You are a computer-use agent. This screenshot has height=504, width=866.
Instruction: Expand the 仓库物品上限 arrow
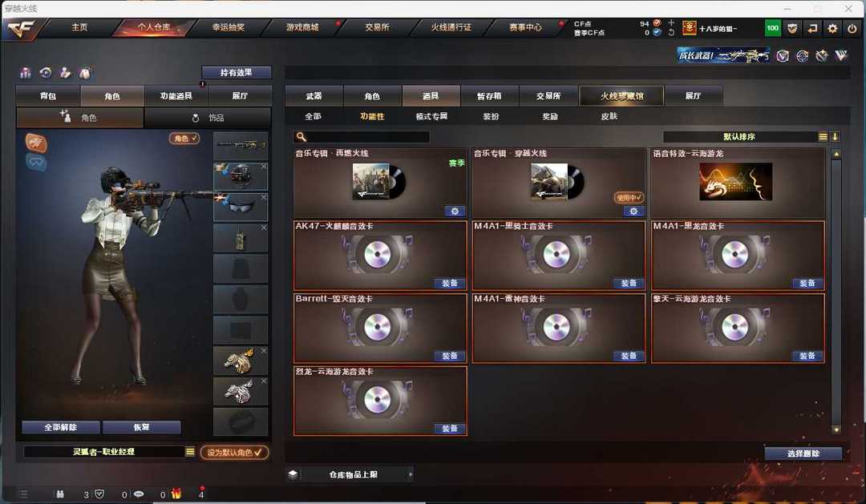click(411, 474)
